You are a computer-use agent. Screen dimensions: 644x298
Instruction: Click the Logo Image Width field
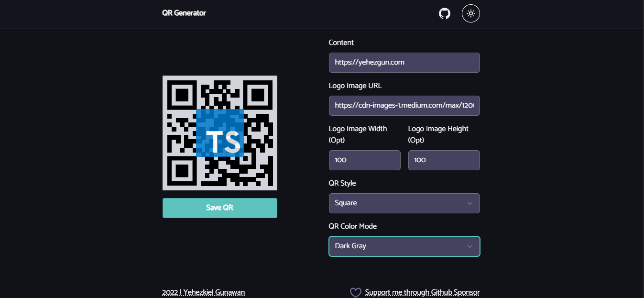click(365, 160)
